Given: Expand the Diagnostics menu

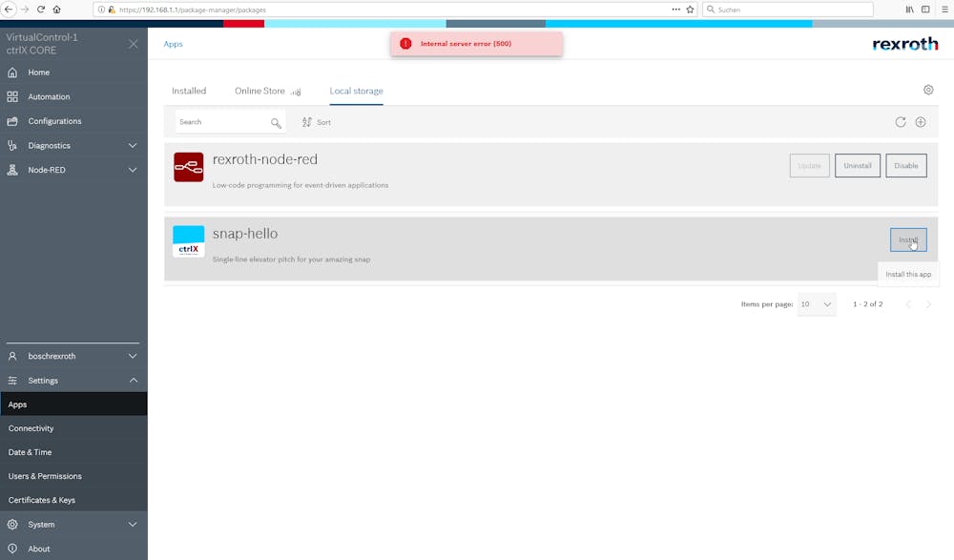Looking at the screenshot, I should tap(133, 146).
